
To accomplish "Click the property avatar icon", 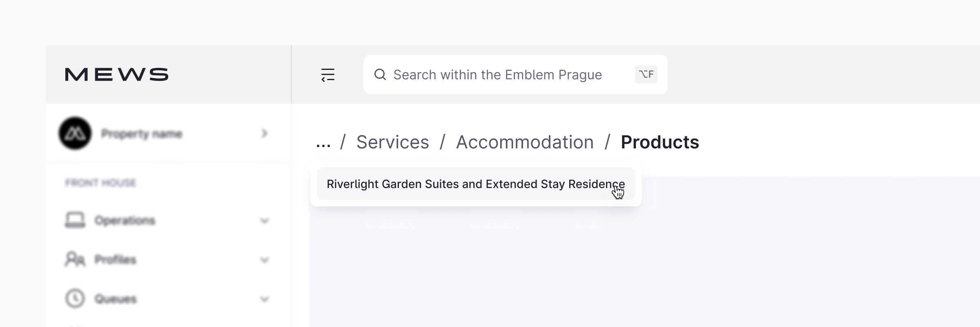I will point(75,133).
